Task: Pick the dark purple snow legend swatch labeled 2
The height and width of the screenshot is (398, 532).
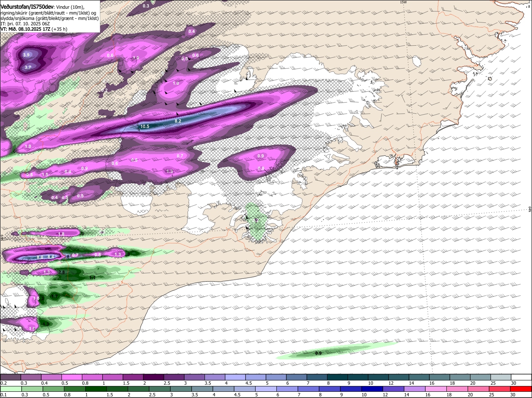Action: [x=153, y=377]
